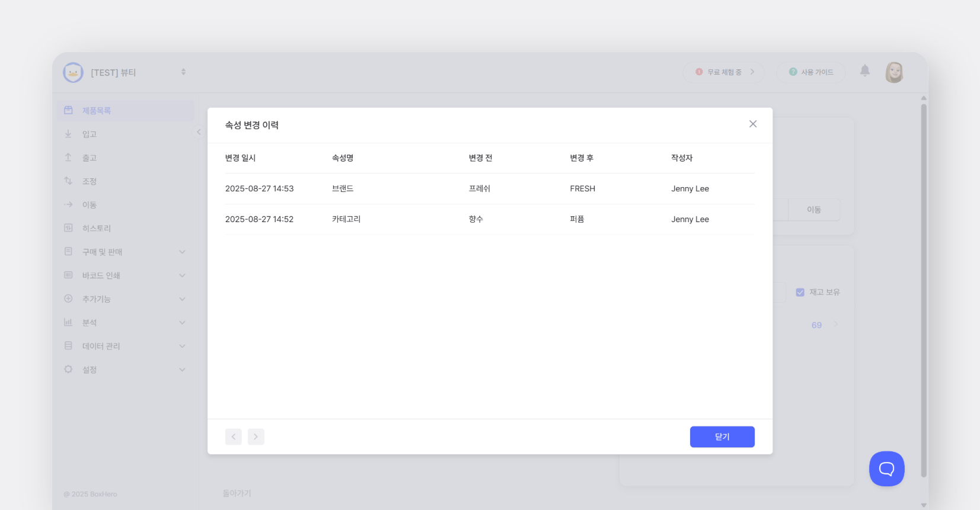The height and width of the screenshot is (510, 980).
Task: Toggle the 재고 보유 checkbox
Action: [x=800, y=292]
